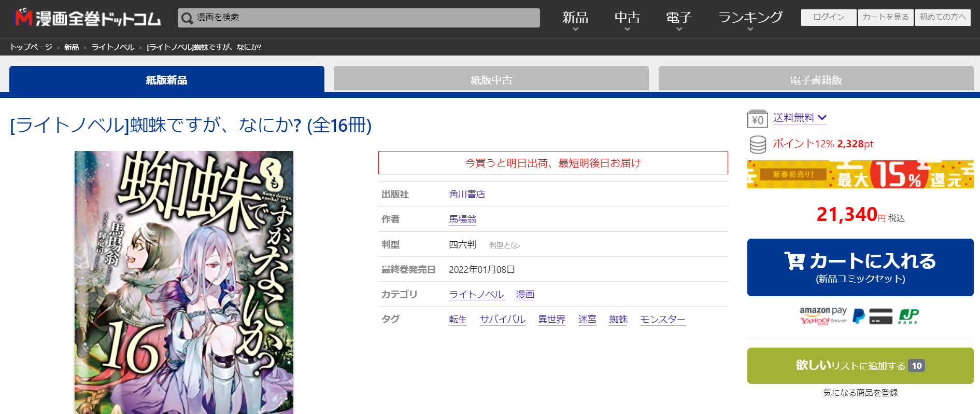The image size is (980, 414).
Task: Click the PayPal payment icon
Action: tap(859, 316)
